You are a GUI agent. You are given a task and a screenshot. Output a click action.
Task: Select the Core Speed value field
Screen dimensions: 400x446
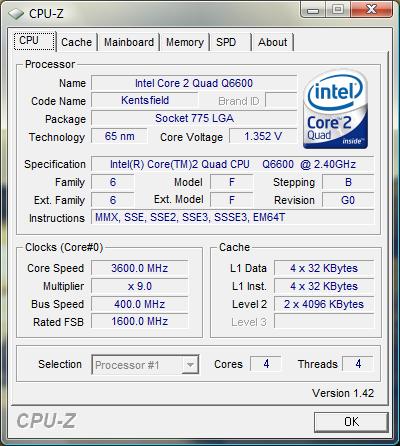(x=140, y=268)
